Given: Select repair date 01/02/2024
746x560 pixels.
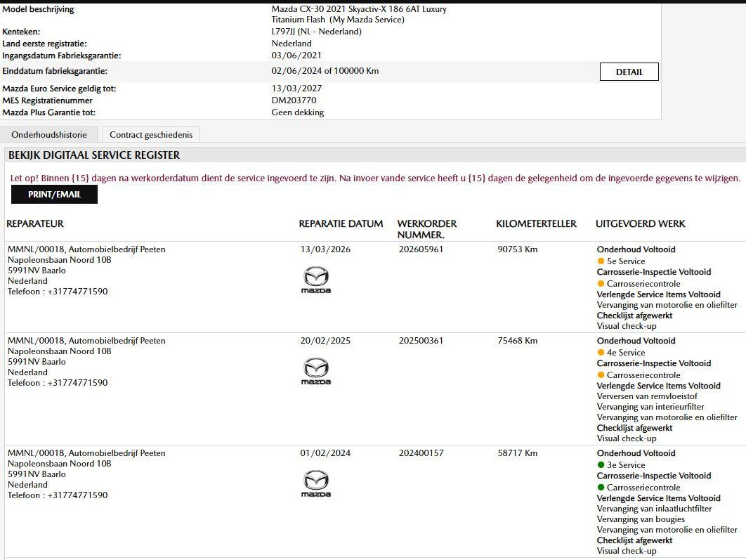Looking at the screenshot, I should (x=325, y=453).
